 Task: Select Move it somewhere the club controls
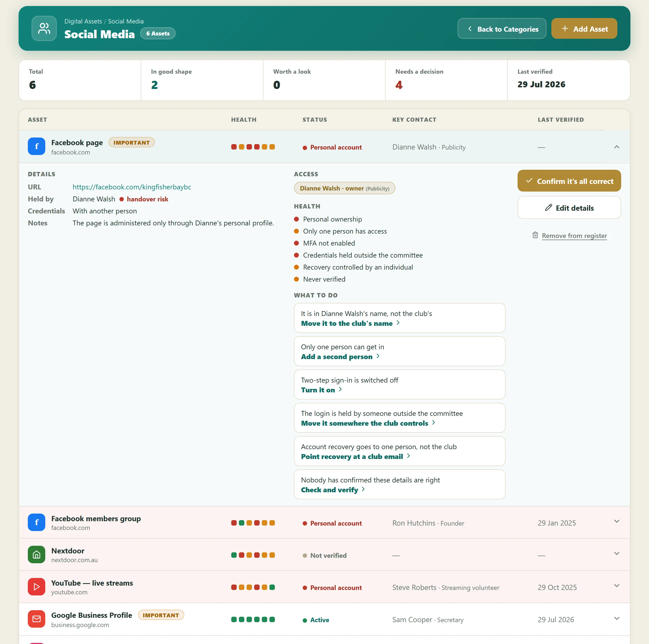[368, 423]
